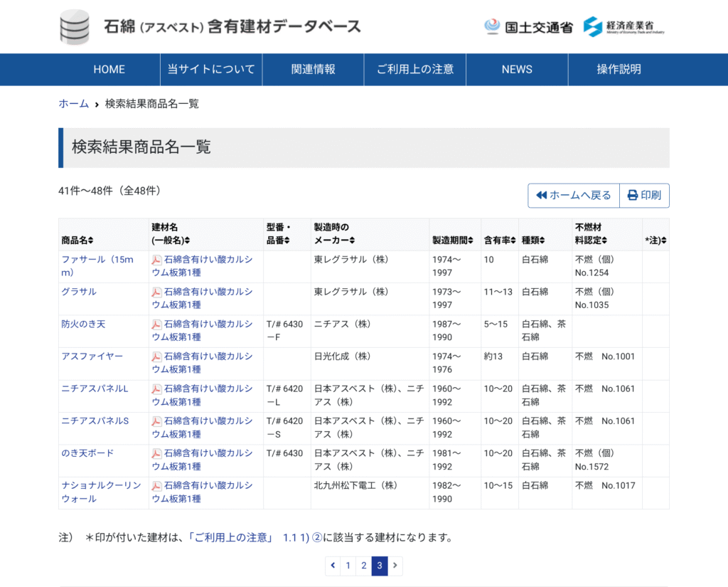728x587 pixels.
Task: Click 日光化成（株） maker cell
Action: (342, 356)
